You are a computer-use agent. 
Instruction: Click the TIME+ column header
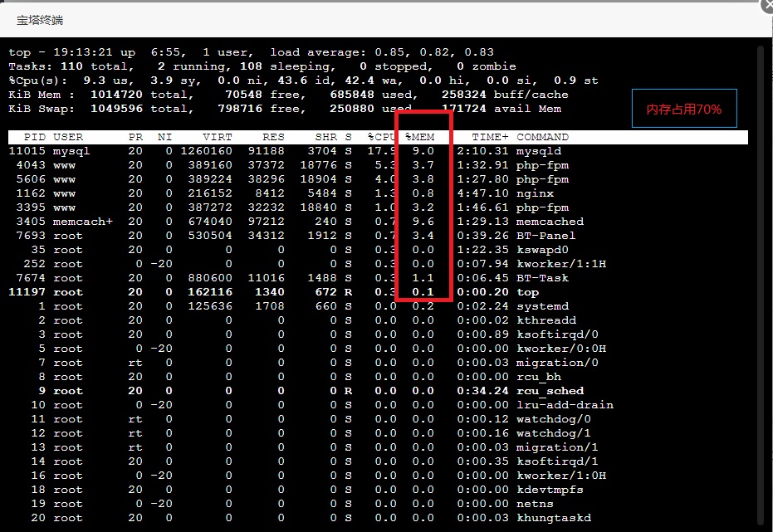(x=490, y=137)
